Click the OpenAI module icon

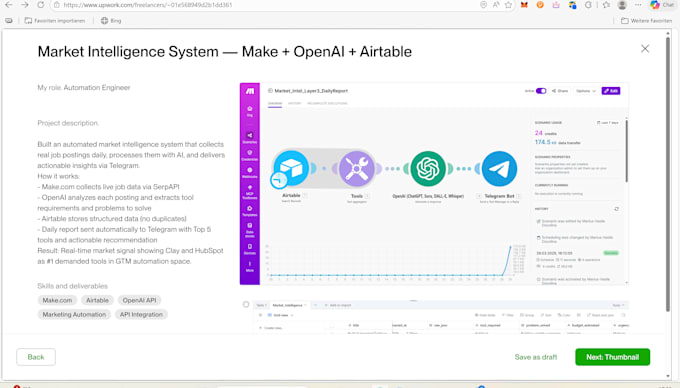428,168
